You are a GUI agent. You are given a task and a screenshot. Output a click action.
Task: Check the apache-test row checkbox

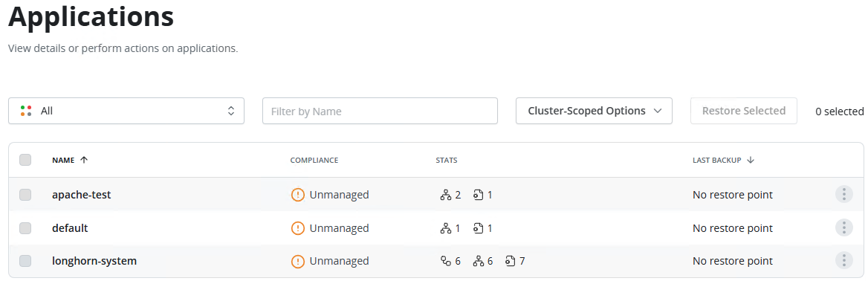(x=25, y=195)
